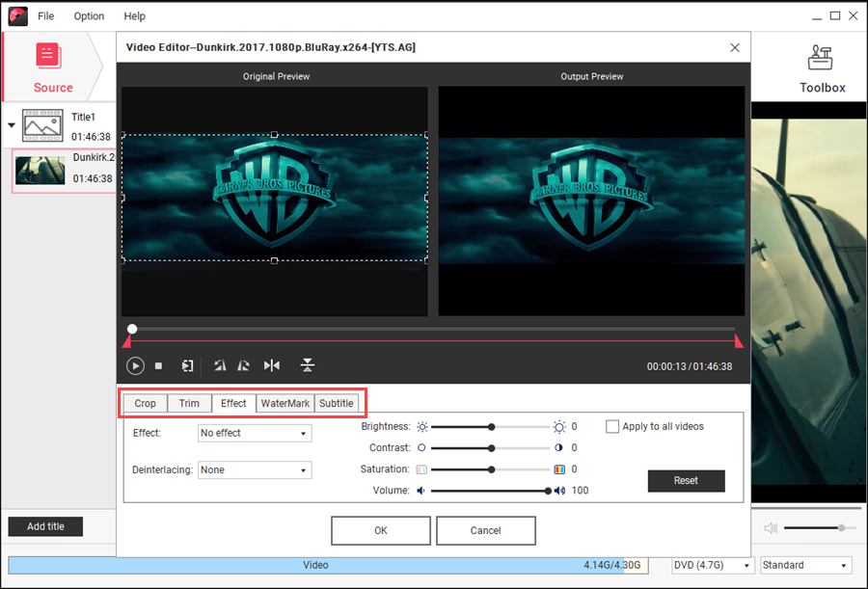Click the Source step icon
868x589 pixels.
[x=49, y=57]
